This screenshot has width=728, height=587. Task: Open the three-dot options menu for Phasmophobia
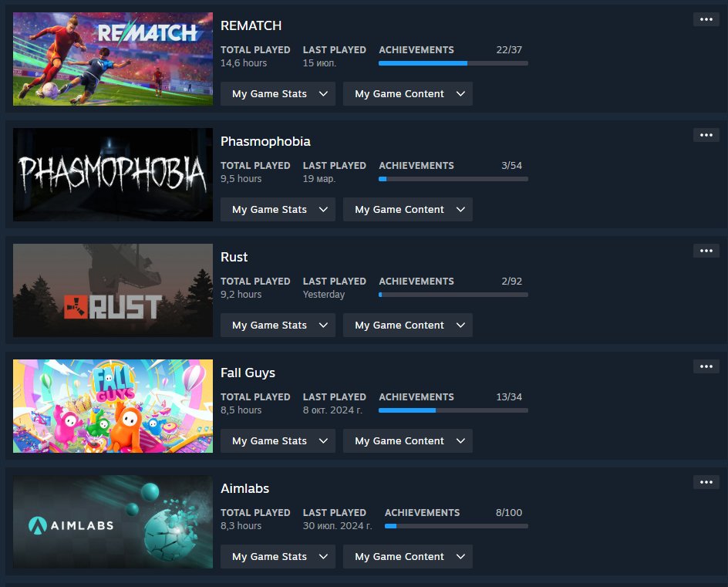tap(706, 135)
